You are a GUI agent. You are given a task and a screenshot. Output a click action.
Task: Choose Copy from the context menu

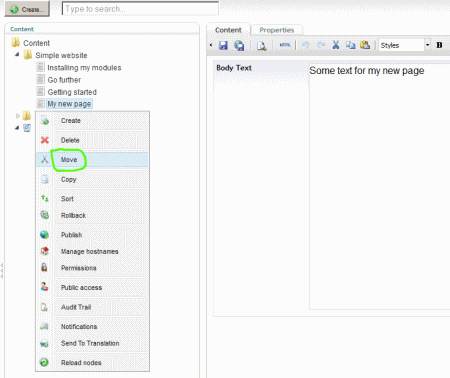point(92,179)
